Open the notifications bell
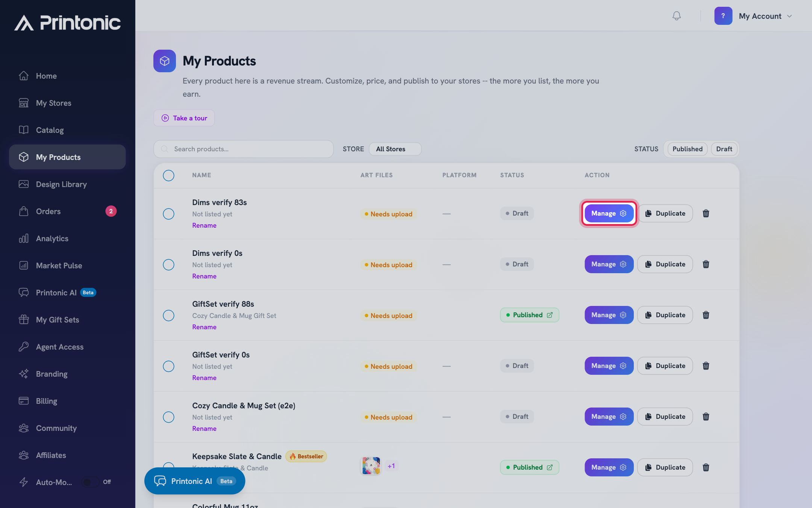Viewport: 812px width, 508px height. pos(676,16)
